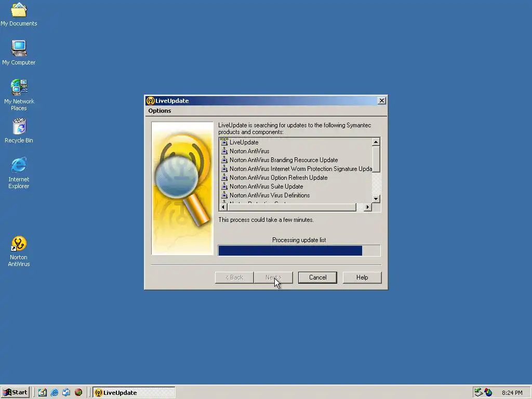Click the icon beside the LiveUpdate list entry
The height and width of the screenshot is (399, 532).
(224, 142)
